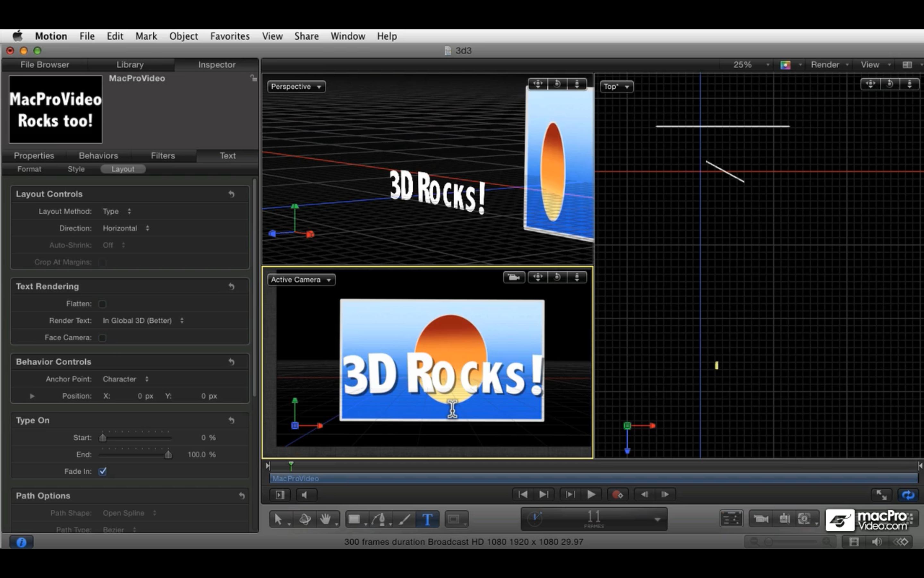Expand the Position disclosure triangle
The height and width of the screenshot is (578, 924).
[32, 396]
